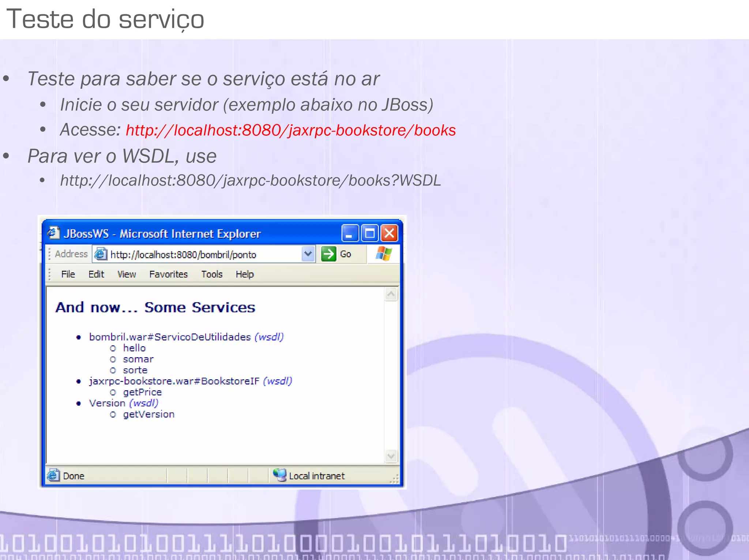Image resolution: width=749 pixels, height=560 pixels.
Task: Click the Local intranet status text
Action: tap(317, 476)
